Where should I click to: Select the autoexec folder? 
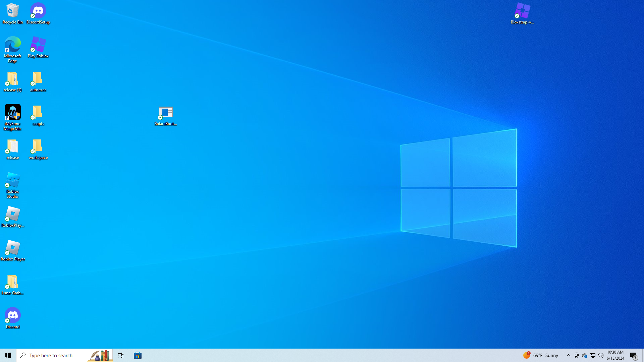click(38, 81)
